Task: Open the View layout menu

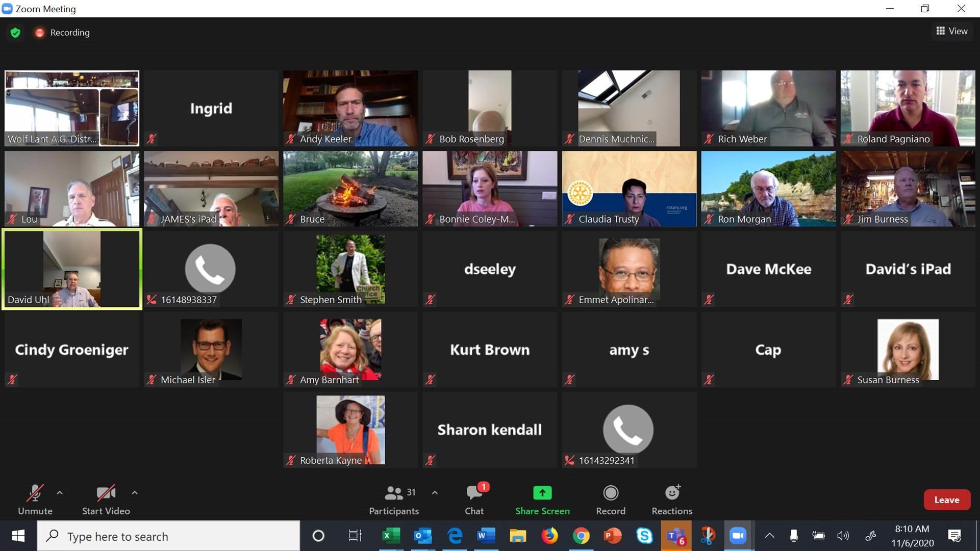Action: click(952, 31)
